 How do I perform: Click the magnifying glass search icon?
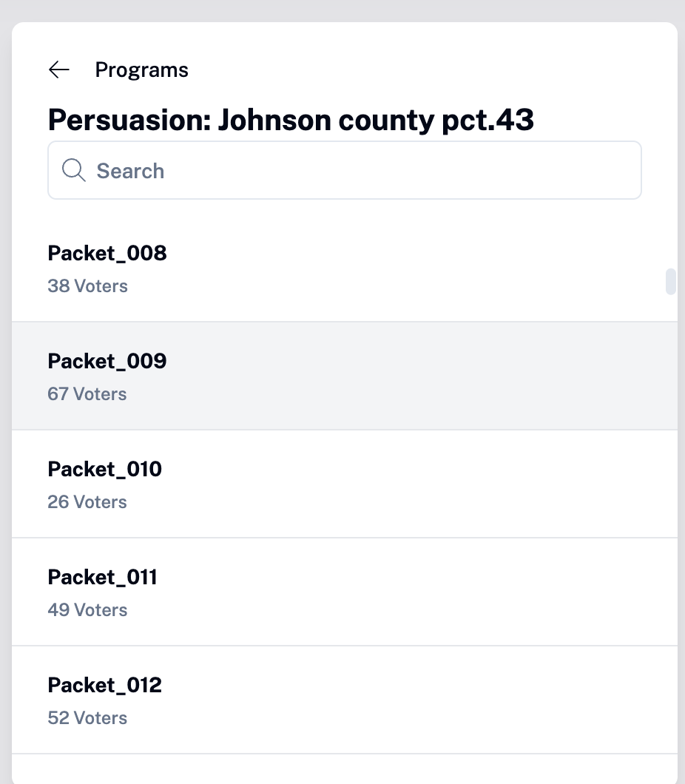(73, 170)
